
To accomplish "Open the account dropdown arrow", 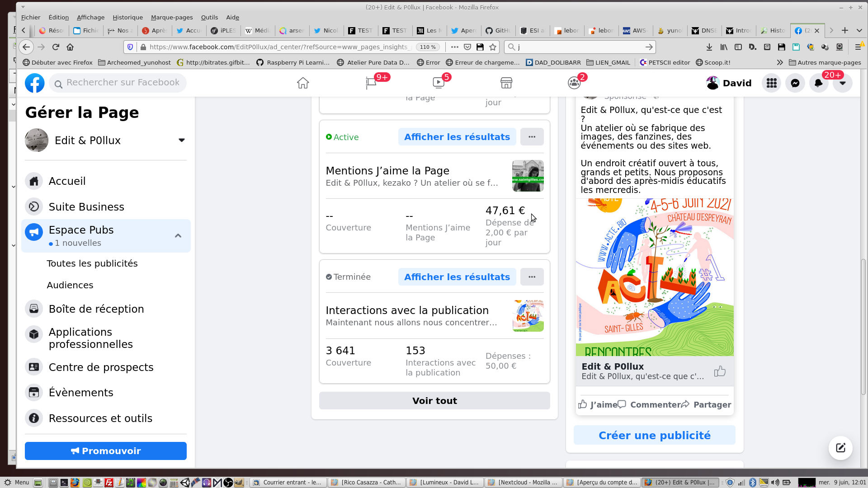I will [x=842, y=83].
